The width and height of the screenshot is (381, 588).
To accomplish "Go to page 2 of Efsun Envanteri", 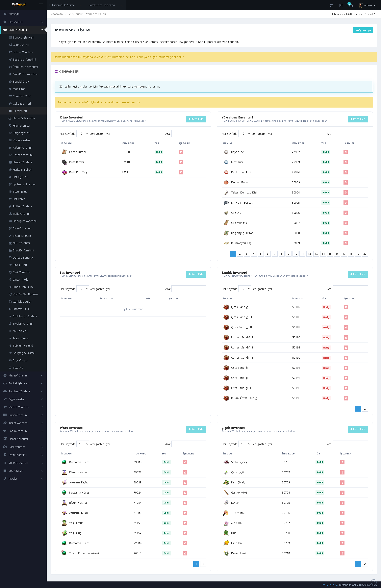I will [x=203, y=564].
